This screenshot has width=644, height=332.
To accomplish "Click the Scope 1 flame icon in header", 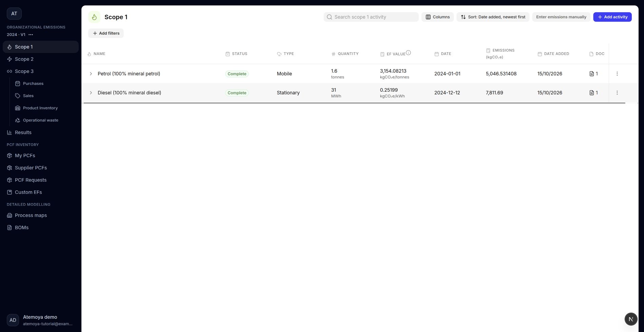I will coord(94,17).
